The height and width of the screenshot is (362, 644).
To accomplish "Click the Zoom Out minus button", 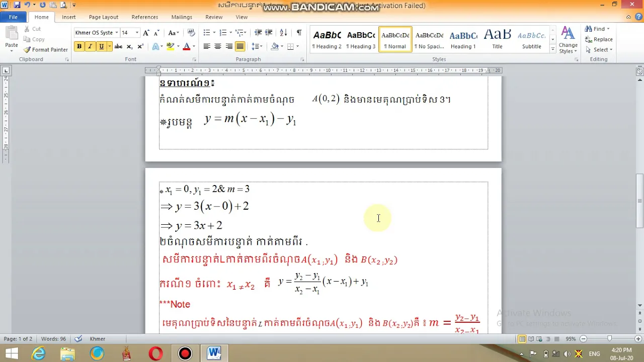I will (584, 339).
